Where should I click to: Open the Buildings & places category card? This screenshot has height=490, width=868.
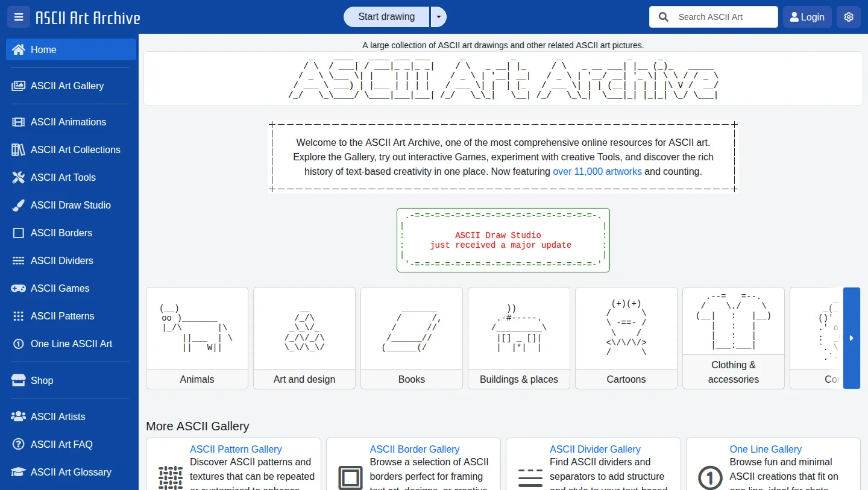519,338
